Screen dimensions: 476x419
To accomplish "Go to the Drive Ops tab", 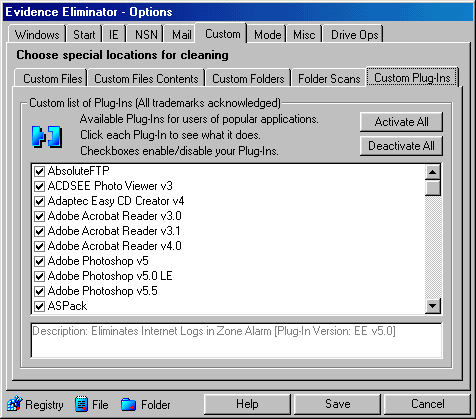I will [x=354, y=34].
